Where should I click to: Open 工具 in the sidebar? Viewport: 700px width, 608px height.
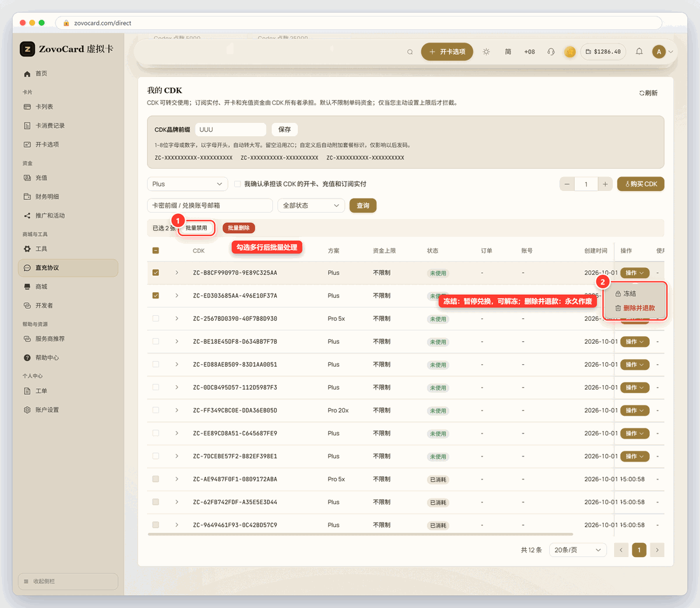coord(68,249)
